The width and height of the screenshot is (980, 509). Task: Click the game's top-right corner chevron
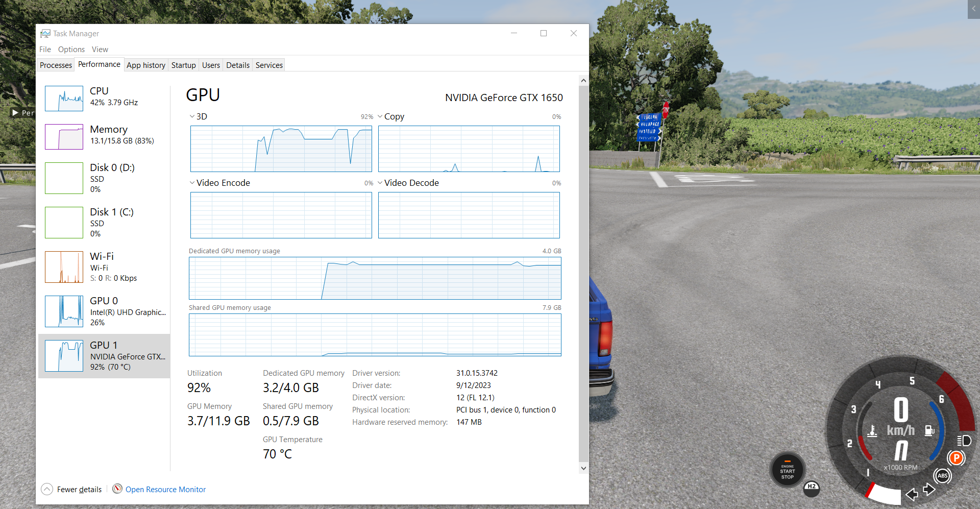974,9
